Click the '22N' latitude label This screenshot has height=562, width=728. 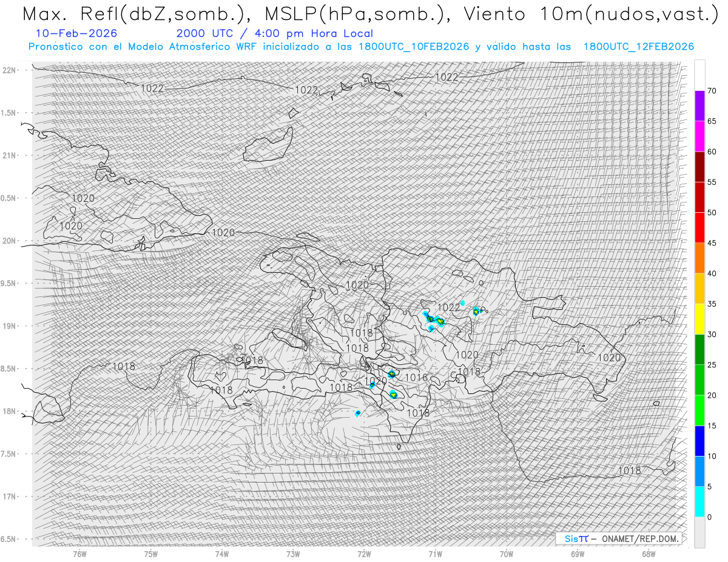point(9,70)
